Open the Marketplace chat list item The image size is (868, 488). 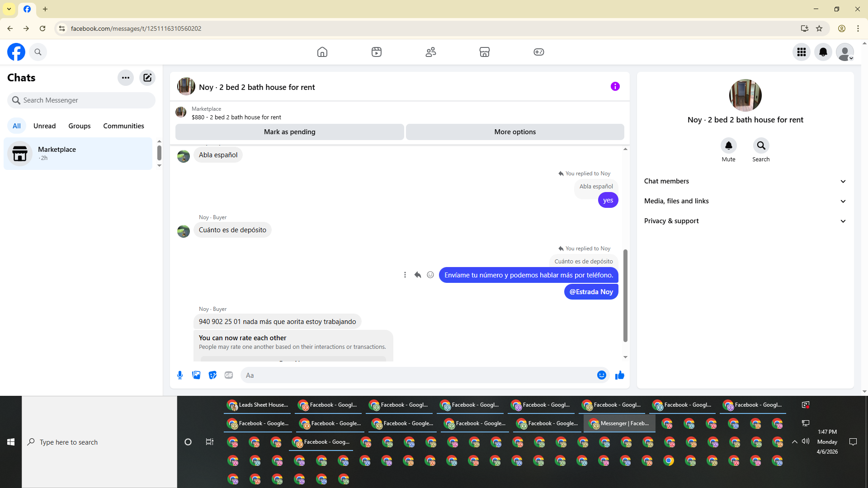(x=78, y=154)
